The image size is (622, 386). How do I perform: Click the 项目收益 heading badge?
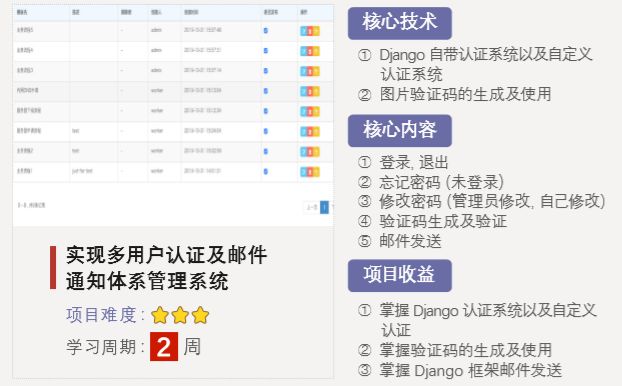click(x=399, y=275)
